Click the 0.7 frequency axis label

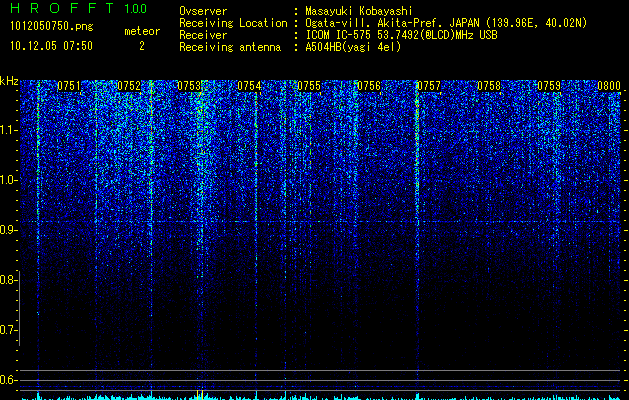point(8,330)
